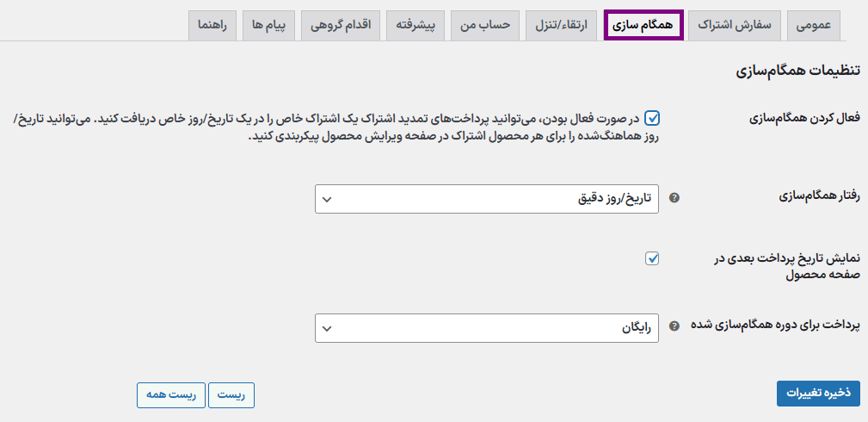868x422 pixels.
Task: Open the سفارش اشتراک tab
Action: click(736, 26)
